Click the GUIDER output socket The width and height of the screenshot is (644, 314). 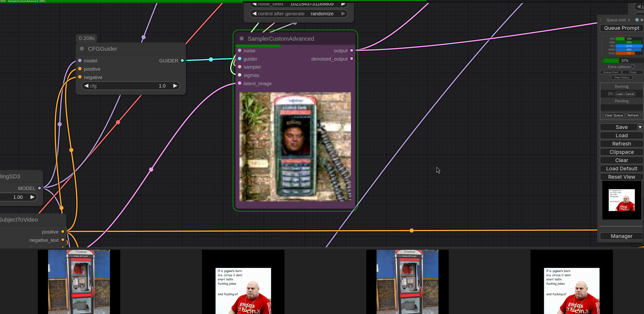182,61
